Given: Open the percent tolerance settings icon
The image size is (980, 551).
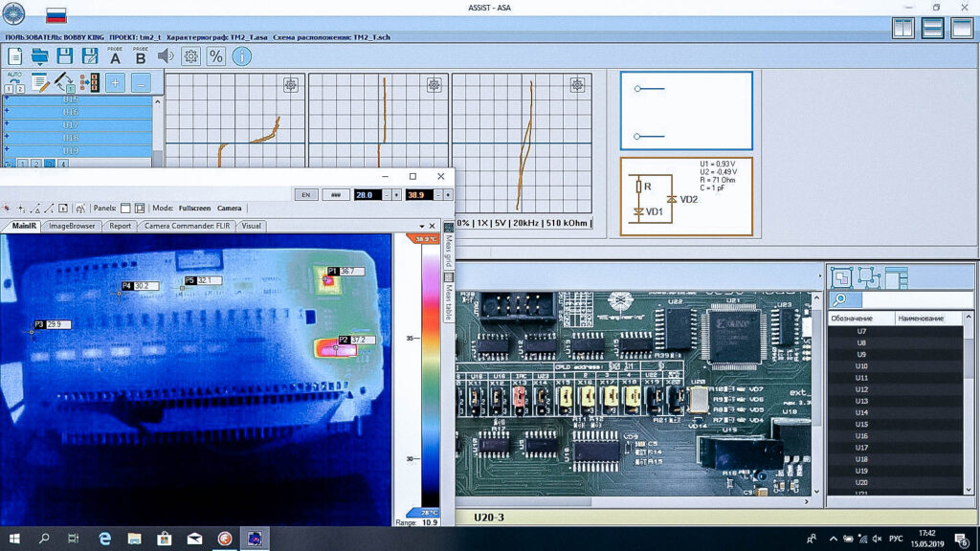Looking at the screenshot, I should [216, 56].
